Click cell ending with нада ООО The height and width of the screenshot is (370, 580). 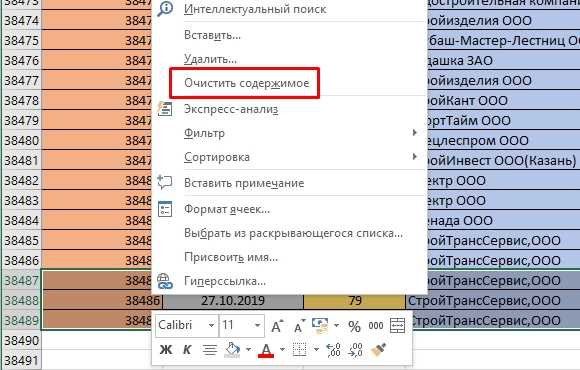pyautogui.click(x=504, y=220)
